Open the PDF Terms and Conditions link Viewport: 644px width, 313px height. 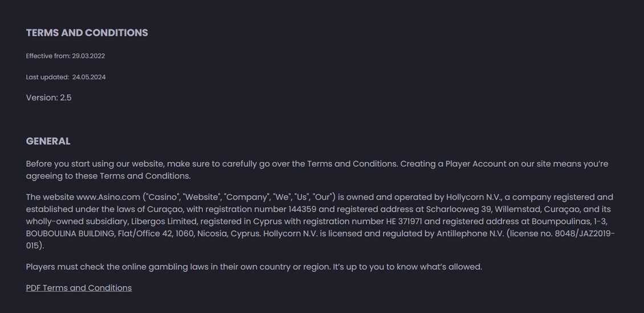tap(79, 288)
